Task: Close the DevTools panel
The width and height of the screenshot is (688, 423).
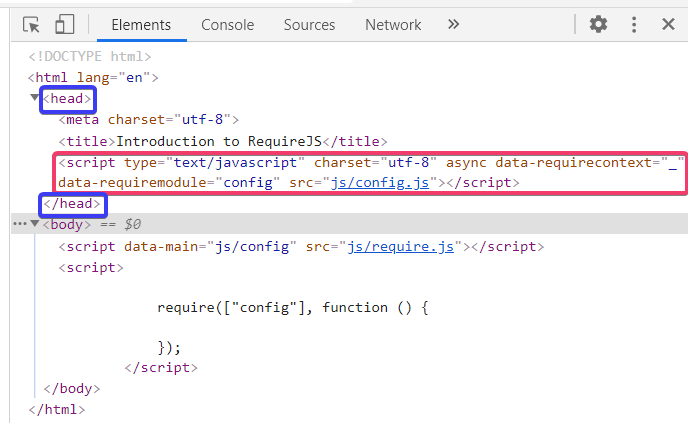Action: click(666, 25)
